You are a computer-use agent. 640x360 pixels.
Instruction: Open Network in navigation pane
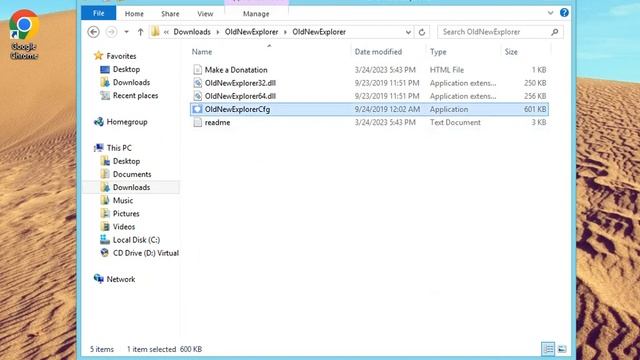(121, 279)
